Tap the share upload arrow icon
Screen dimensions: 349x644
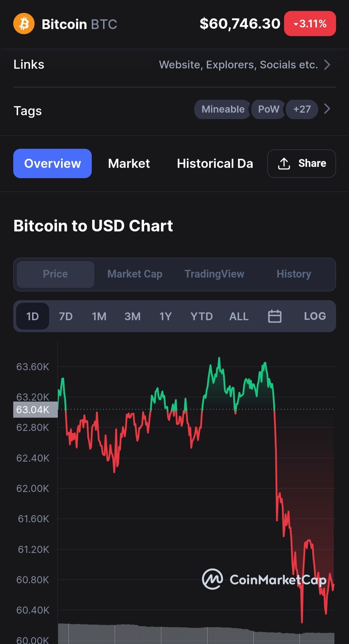[284, 164]
